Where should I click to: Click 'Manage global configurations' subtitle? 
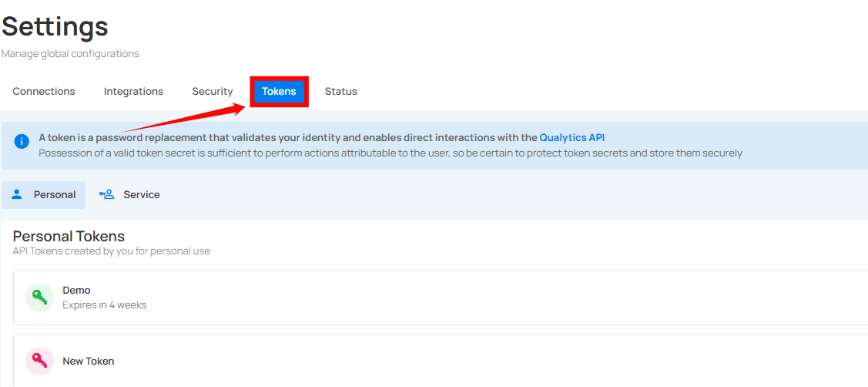click(70, 54)
